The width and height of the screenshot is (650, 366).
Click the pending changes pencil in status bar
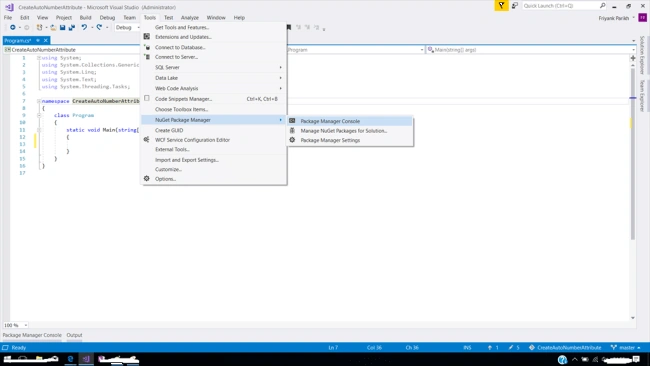click(511, 347)
